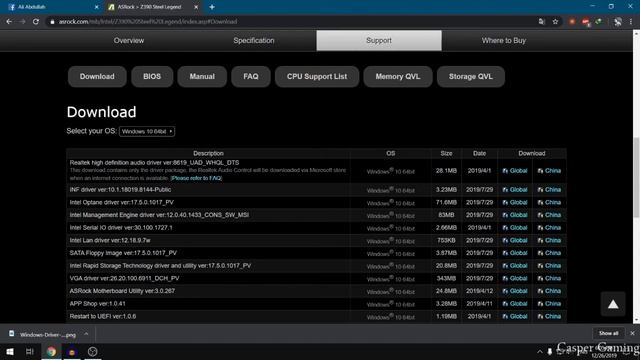Open the FAQ section
640x360 pixels.
click(x=251, y=76)
